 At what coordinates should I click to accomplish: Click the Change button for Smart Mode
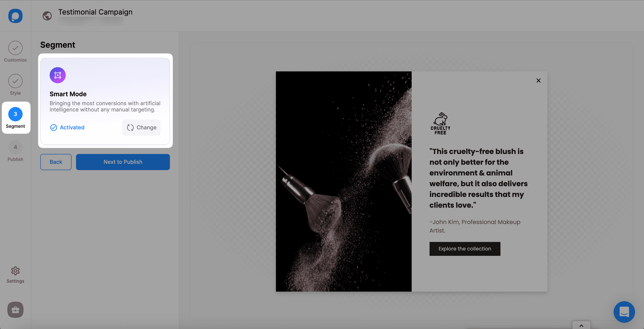point(141,128)
